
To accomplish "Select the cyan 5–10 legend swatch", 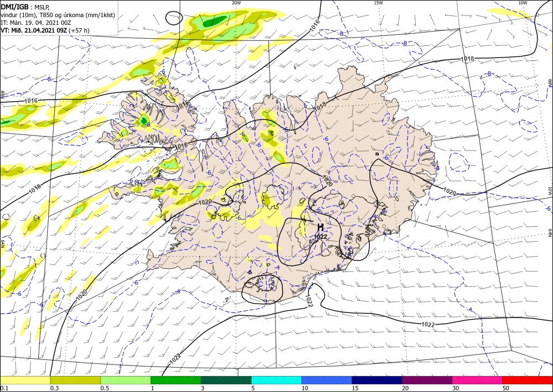I will [276, 380].
